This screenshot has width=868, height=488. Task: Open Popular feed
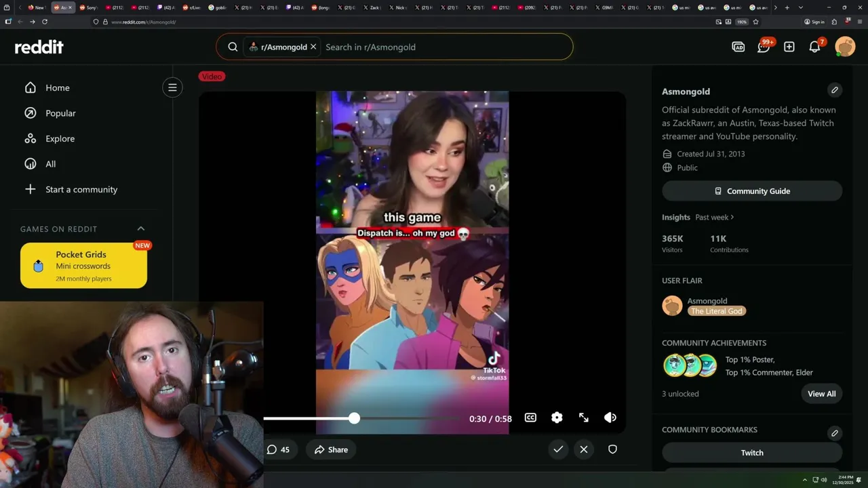(60, 113)
